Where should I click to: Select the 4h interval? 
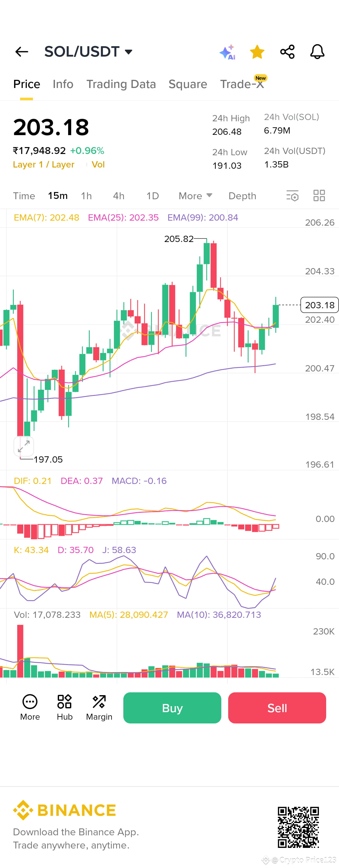[x=119, y=196]
